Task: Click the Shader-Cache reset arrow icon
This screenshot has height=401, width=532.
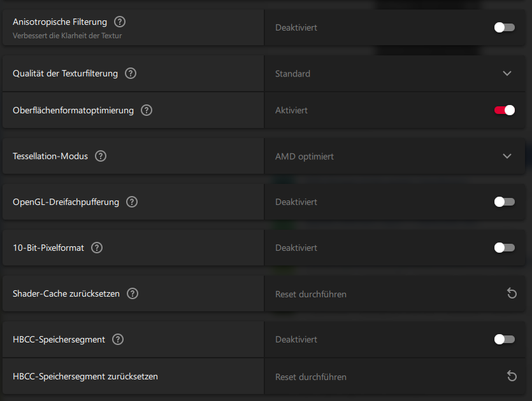Action: [512, 293]
